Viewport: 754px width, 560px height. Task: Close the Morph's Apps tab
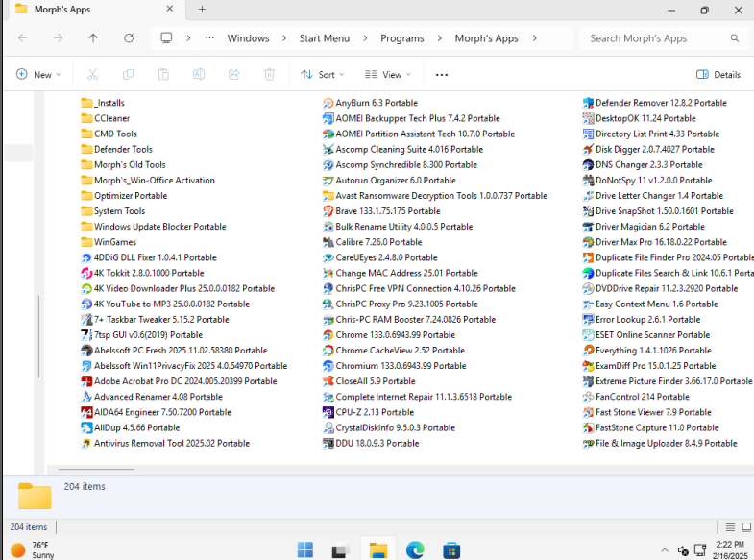point(169,9)
